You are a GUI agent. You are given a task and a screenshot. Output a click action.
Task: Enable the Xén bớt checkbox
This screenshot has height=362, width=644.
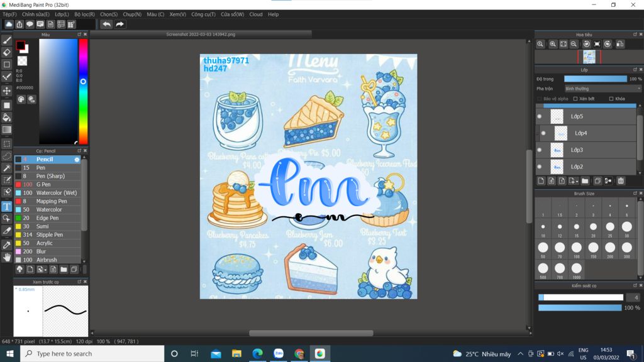[x=575, y=99]
